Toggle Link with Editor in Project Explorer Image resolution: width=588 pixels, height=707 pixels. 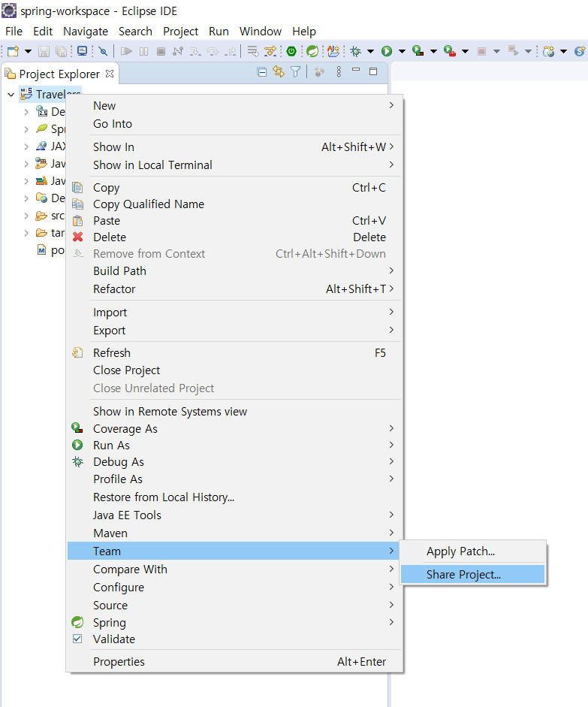point(279,71)
